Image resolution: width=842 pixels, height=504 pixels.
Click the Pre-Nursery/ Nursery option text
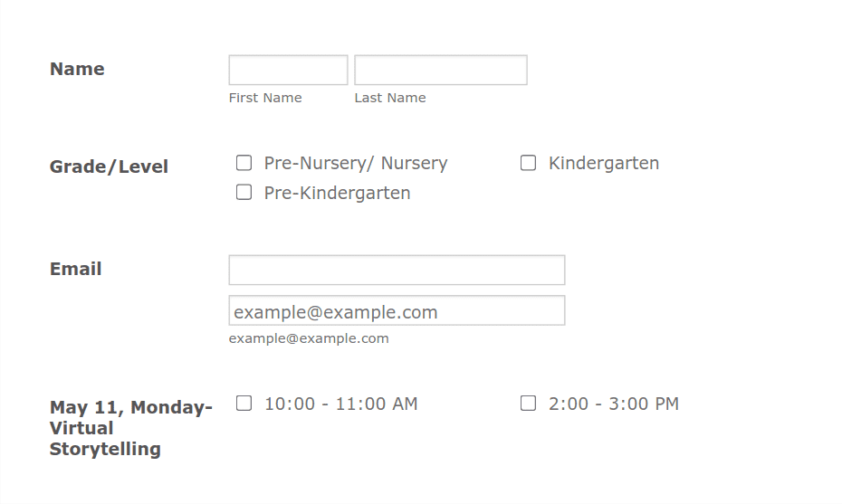point(355,164)
